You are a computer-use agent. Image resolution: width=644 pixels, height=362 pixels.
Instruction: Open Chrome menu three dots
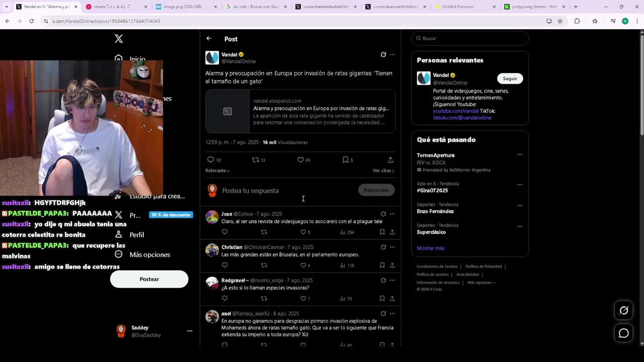(x=637, y=21)
